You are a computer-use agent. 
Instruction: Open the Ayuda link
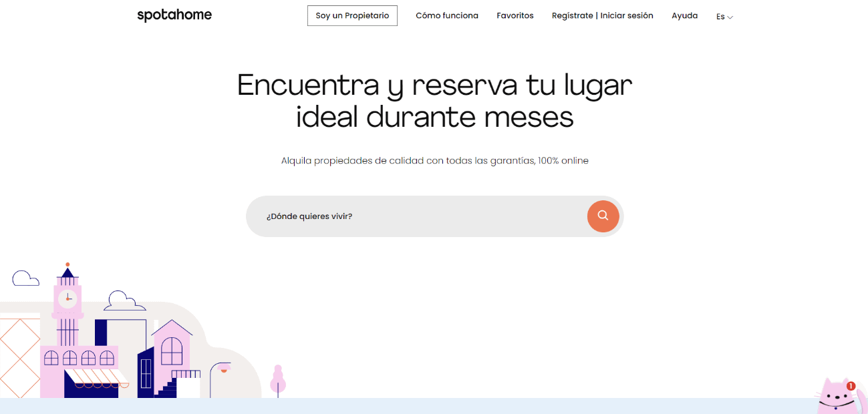click(684, 15)
